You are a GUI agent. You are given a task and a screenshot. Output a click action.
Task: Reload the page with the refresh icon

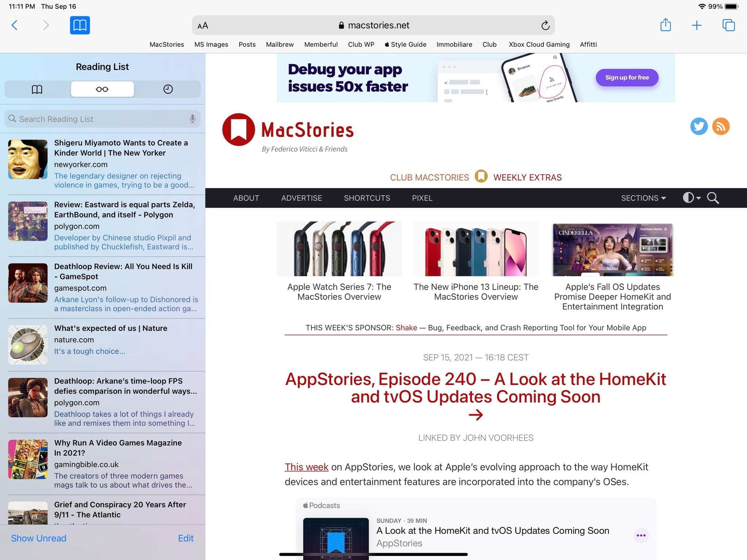545,25
